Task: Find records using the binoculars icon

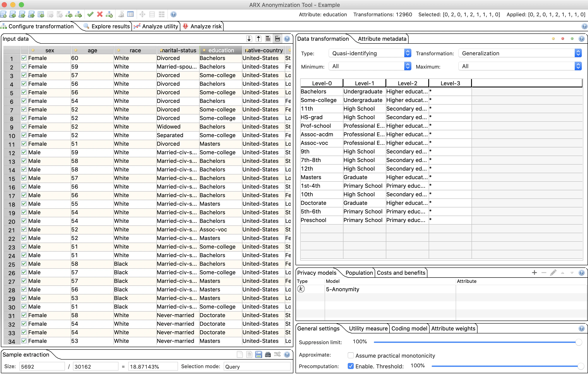Action: [x=268, y=354]
